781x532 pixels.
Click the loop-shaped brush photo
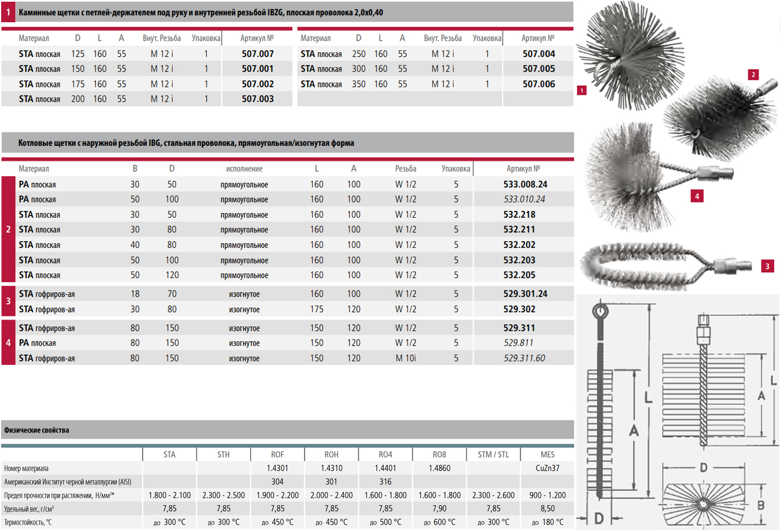click(x=654, y=266)
